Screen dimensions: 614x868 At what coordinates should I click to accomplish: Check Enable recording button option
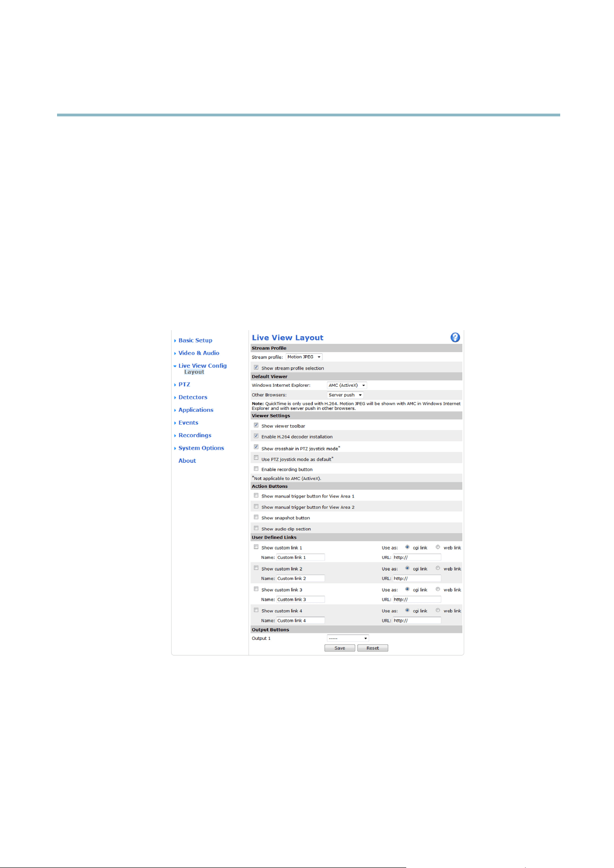[x=256, y=469]
